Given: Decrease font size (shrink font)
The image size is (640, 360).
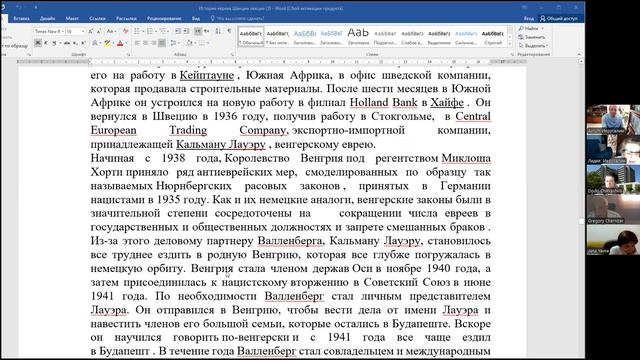Looking at the screenshot, I should coord(98,31).
